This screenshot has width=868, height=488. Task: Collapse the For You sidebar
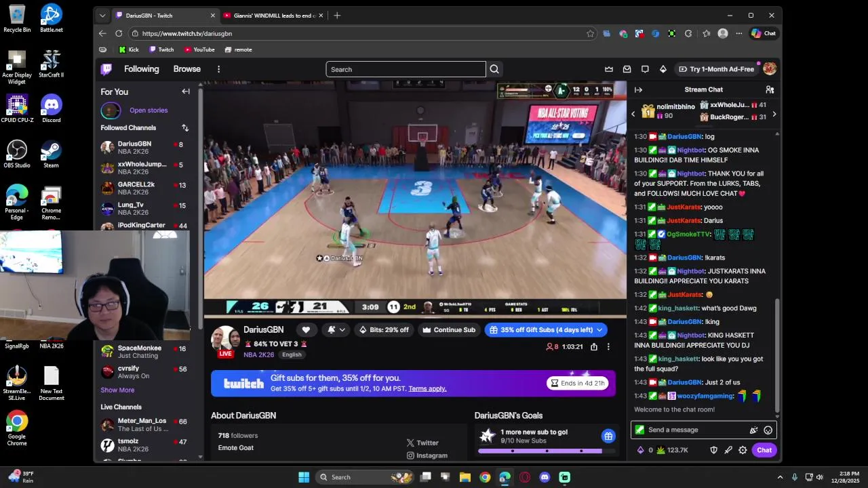(186, 91)
